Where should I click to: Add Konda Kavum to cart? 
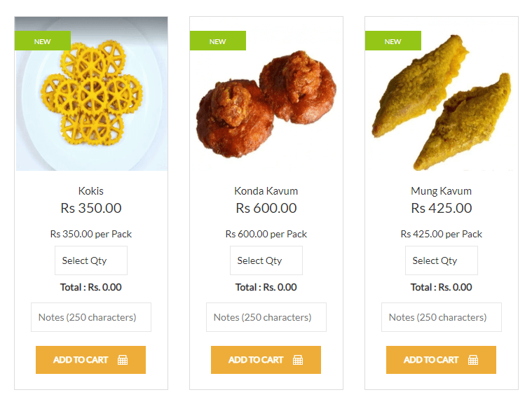(256, 360)
